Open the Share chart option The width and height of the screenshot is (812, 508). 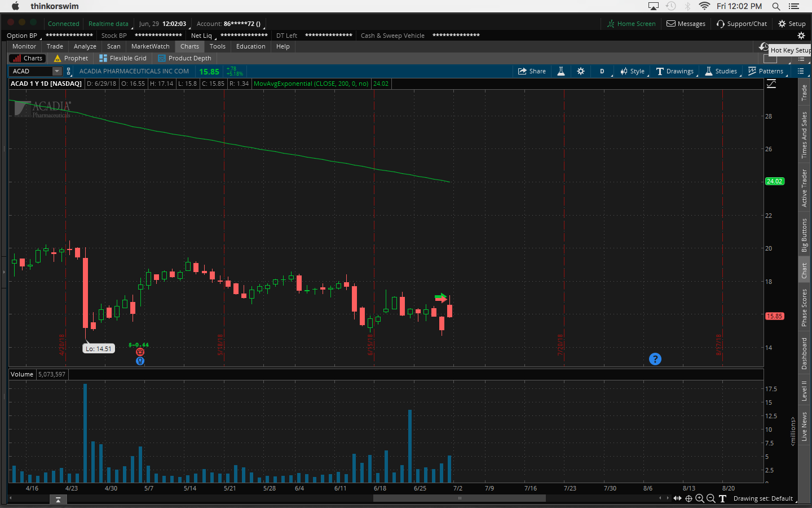click(532, 71)
